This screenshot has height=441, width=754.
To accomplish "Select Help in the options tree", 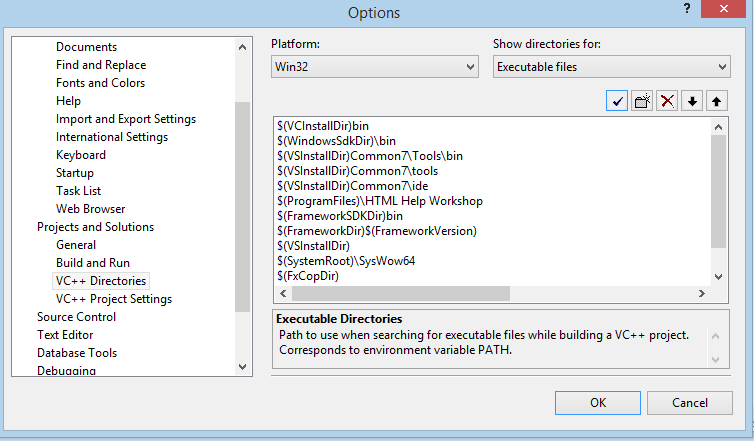I will point(68,101).
